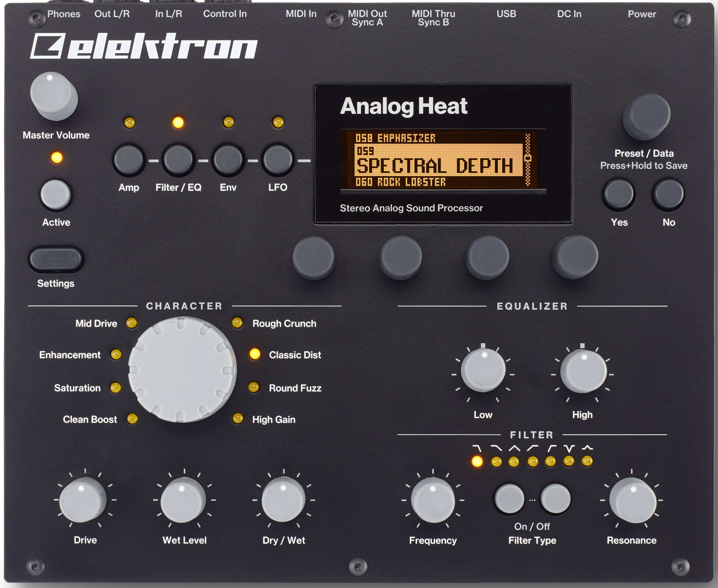The height and width of the screenshot is (588, 718).
Task: Click the low-pass filter shape icon
Action: tap(477, 448)
